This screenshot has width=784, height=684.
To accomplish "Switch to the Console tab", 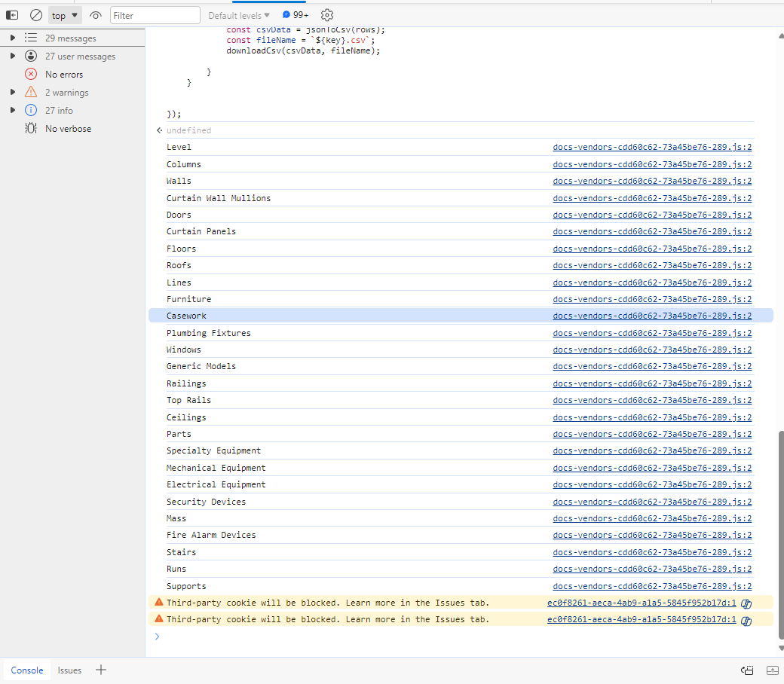I will 27,670.
